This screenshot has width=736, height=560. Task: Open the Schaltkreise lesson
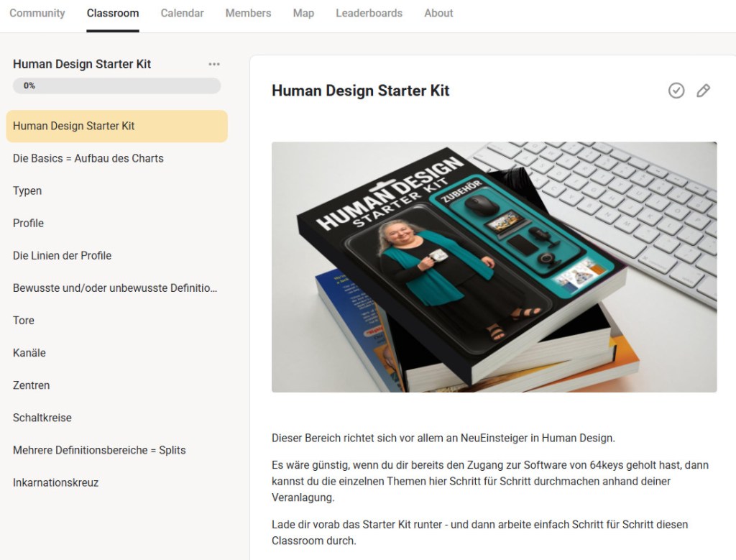[x=42, y=417]
